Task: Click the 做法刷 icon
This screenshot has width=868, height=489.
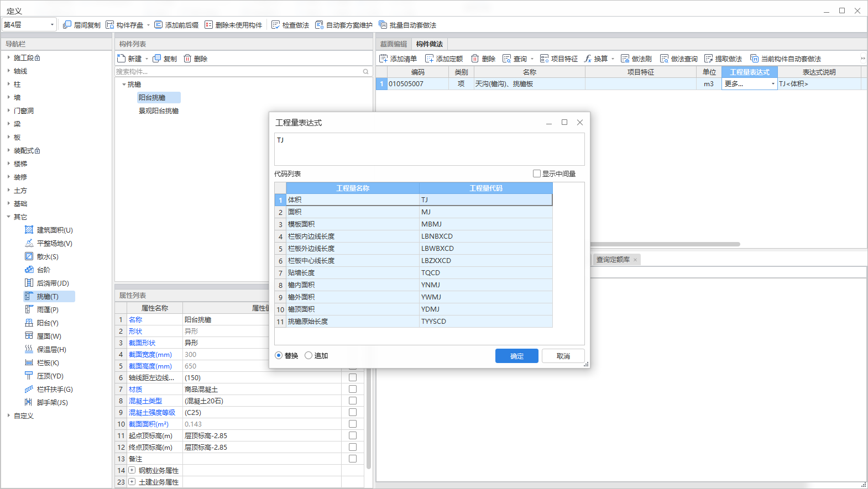Action: point(625,59)
